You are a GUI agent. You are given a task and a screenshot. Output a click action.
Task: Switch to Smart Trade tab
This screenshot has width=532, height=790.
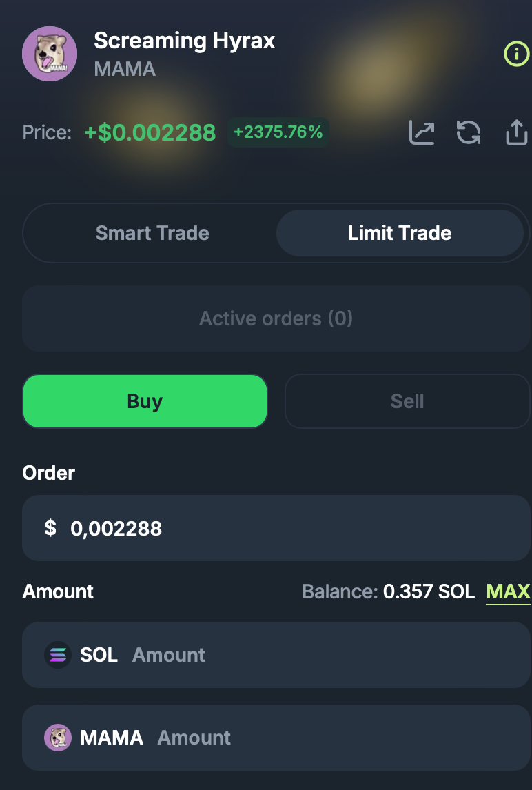[152, 233]
